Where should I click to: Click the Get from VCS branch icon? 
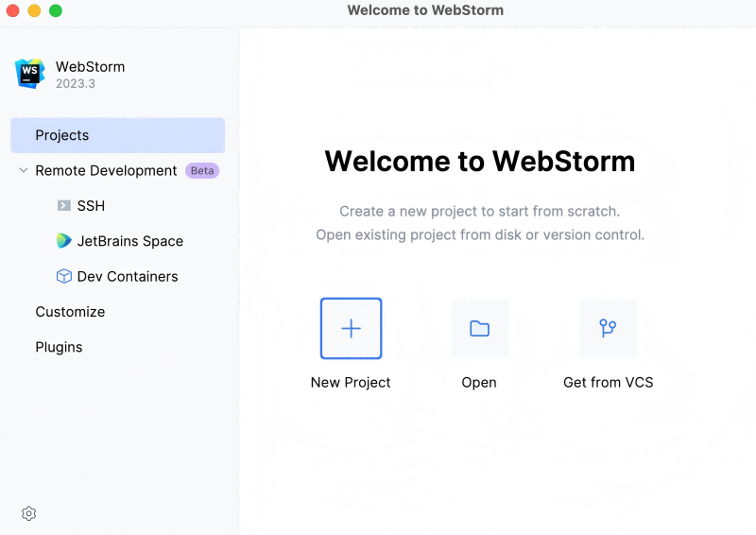(608, 329)
